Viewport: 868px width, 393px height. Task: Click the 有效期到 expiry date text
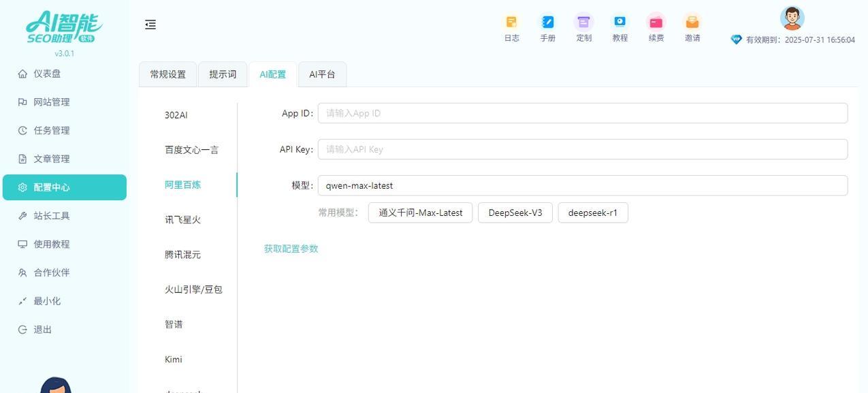click(801, 40)
